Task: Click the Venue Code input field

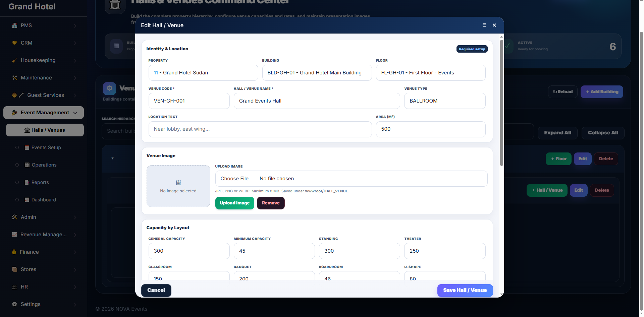Action: point(189,101)
